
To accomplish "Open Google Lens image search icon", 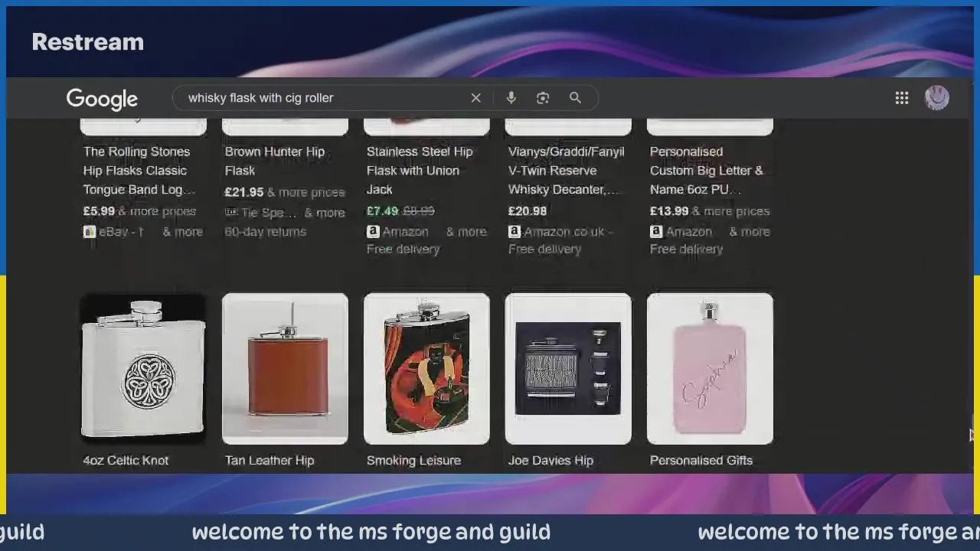I will (x=543, y=98).
